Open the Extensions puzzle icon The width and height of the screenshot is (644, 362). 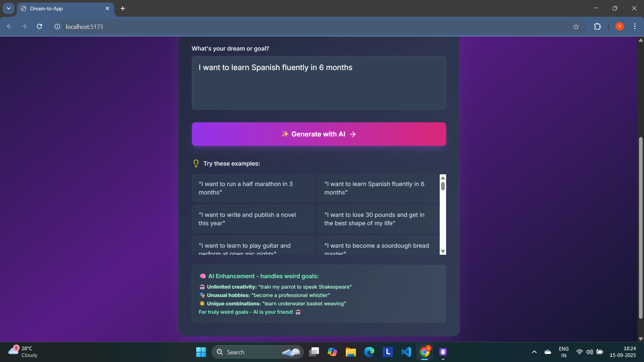pos(597,26)
